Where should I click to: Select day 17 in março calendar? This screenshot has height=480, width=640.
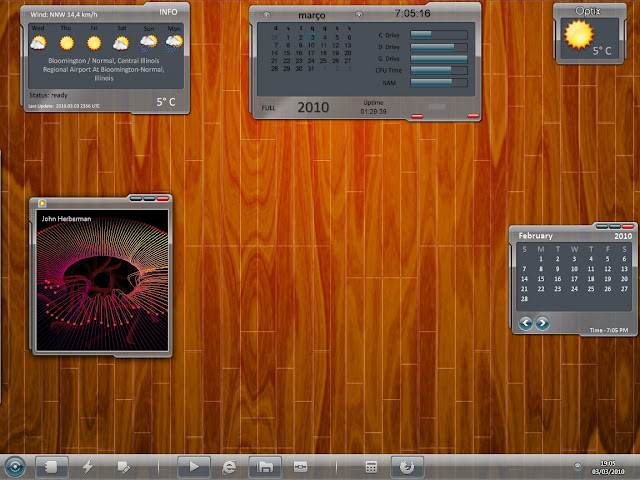pos(311,53)
